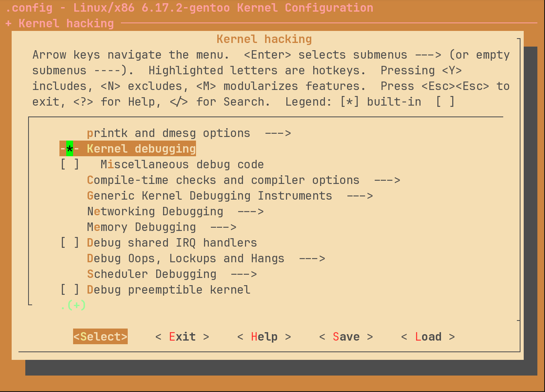This screenshot has height=392, width=545.
Task: Enable the Debug shared IRQ handlers checkbox
Action: (69, 243)
